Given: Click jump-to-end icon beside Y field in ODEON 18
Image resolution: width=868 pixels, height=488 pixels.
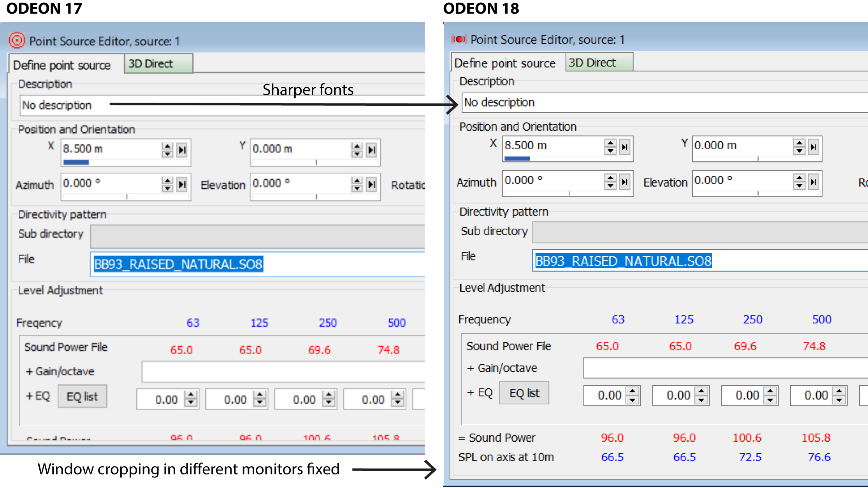Looking at the screenshot, I should click(814, 147).
